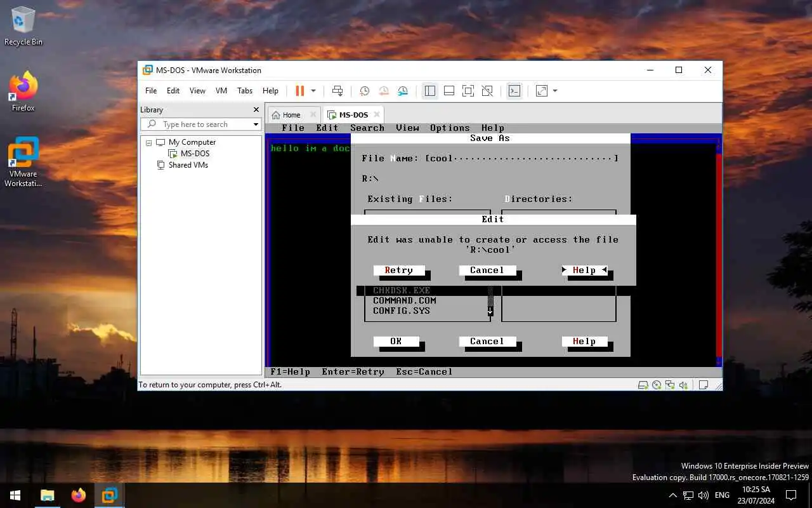Image resolution: width=812 pixels, height=508 pixels.
Task: Click Help in the Edit error dialog
Action: (x=584, y=271)
